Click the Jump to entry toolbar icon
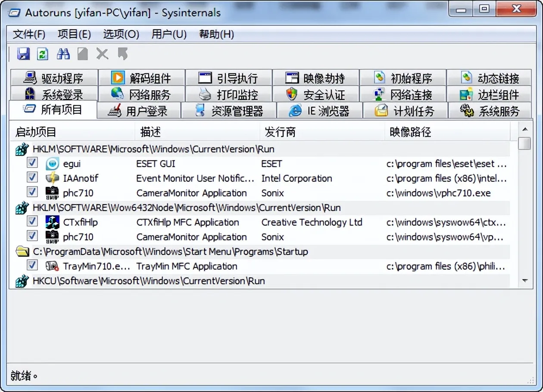 pos(123,54)
